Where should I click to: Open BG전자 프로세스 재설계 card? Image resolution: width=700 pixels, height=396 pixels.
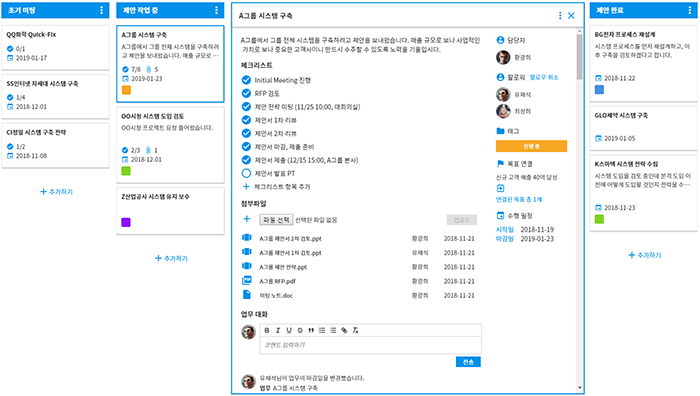pyautogui.click(x=643, y=63)
